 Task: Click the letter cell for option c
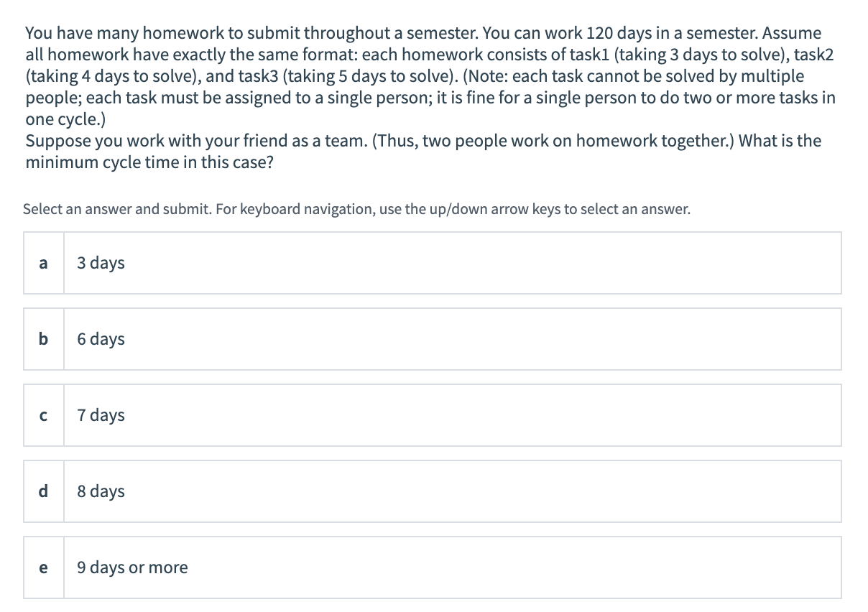coord(43,415)
